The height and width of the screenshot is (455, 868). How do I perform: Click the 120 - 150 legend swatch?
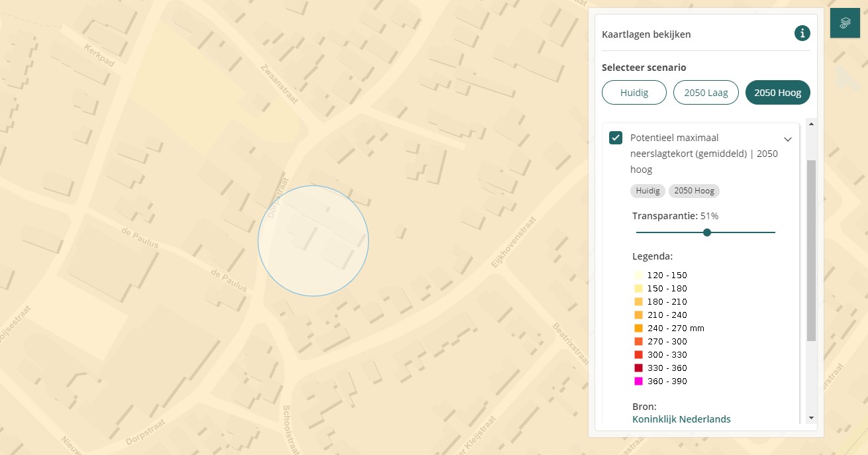638,275
